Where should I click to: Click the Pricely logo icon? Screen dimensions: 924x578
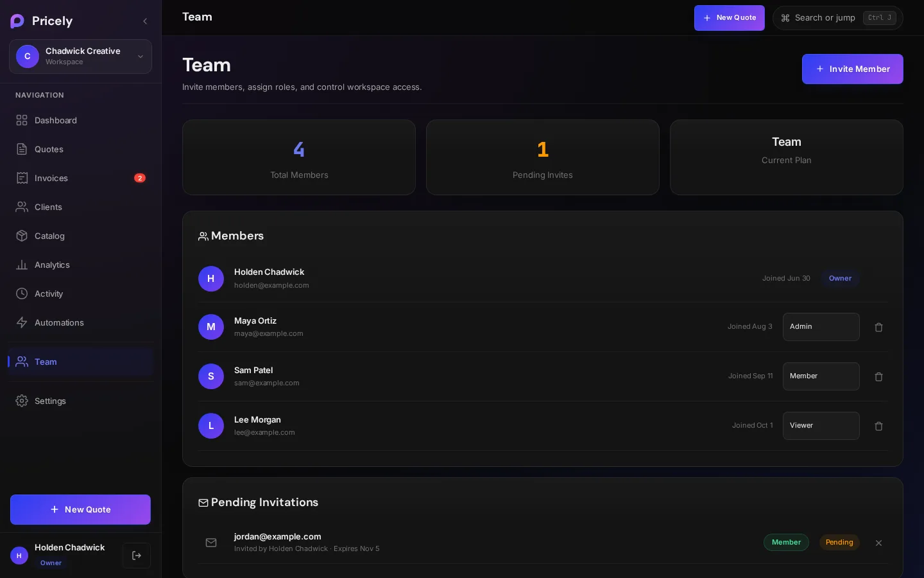(17, 21)
